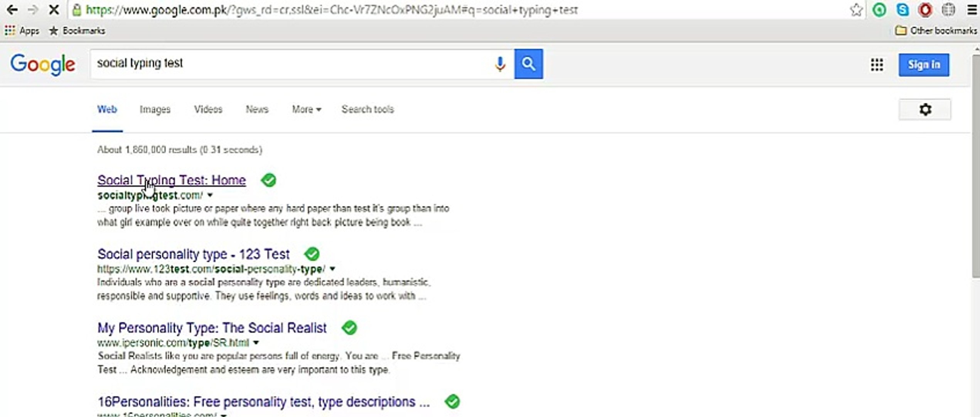Click the Sign in button
980x417 pixels.
tap(924, 65)
